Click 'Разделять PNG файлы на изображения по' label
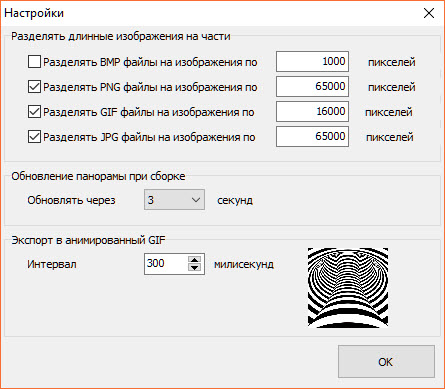 [150, 87]
